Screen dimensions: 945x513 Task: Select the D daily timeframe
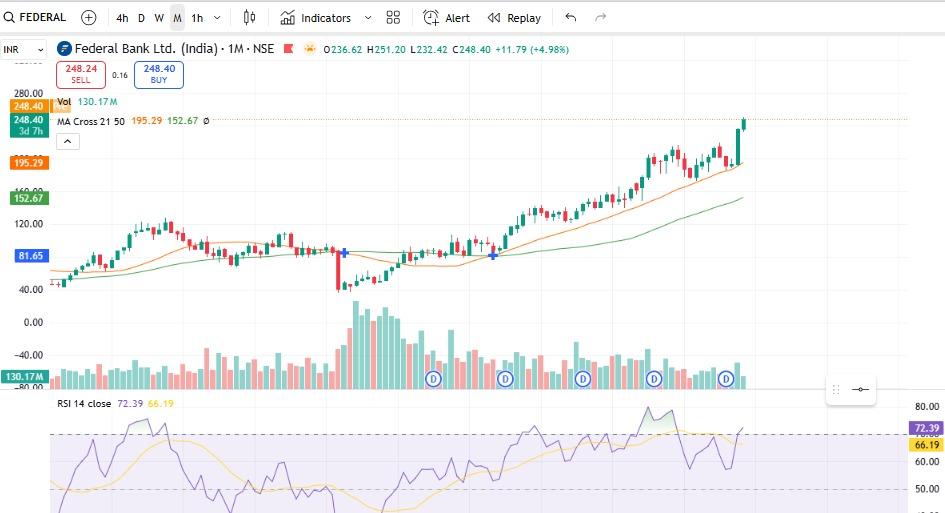click(x=141, y=18)
